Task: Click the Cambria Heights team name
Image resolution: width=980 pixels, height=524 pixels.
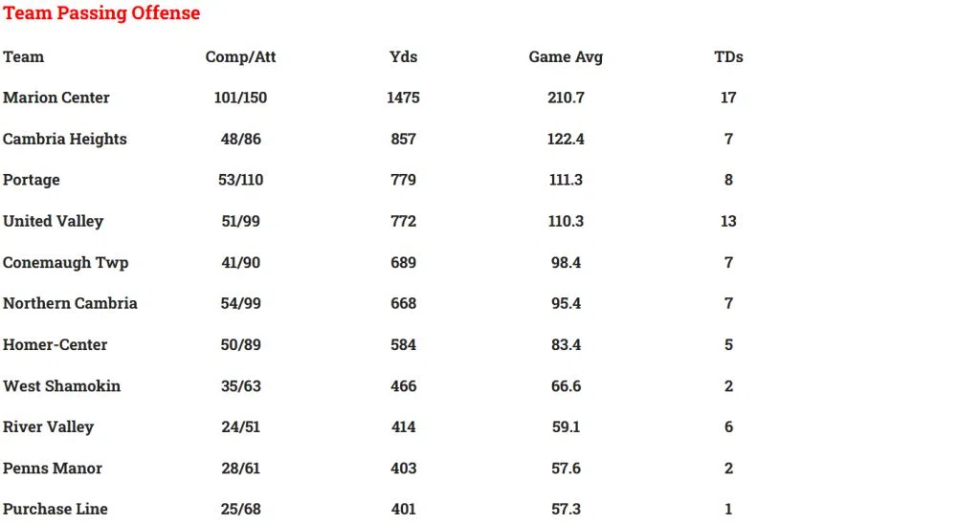Action: pyautogui.click(x=65, y=139)
